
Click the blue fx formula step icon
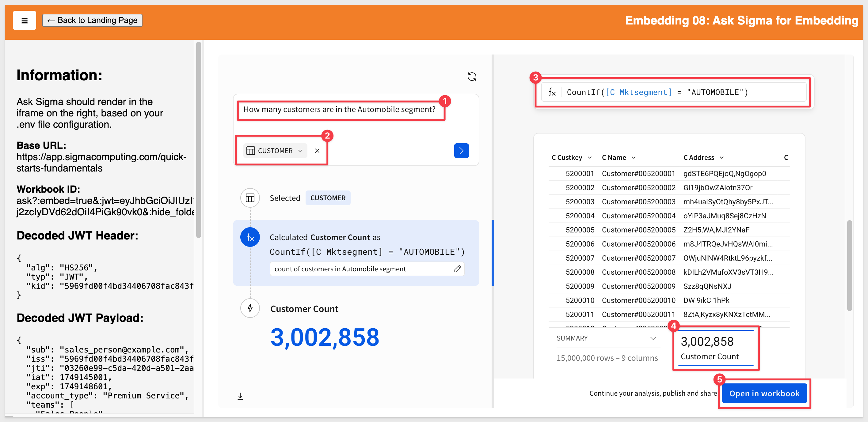250,237
